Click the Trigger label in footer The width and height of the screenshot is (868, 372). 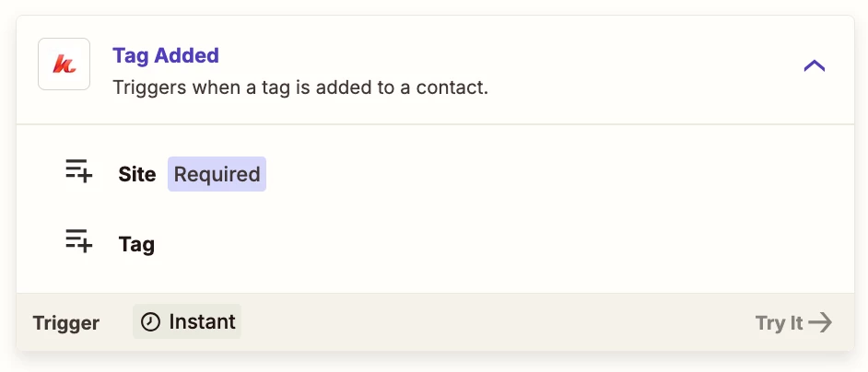65,322
